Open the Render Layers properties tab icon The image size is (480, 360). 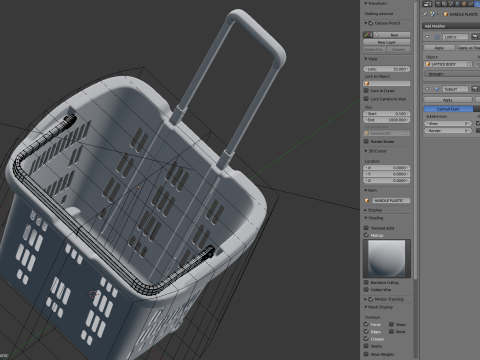pos(444,4)
